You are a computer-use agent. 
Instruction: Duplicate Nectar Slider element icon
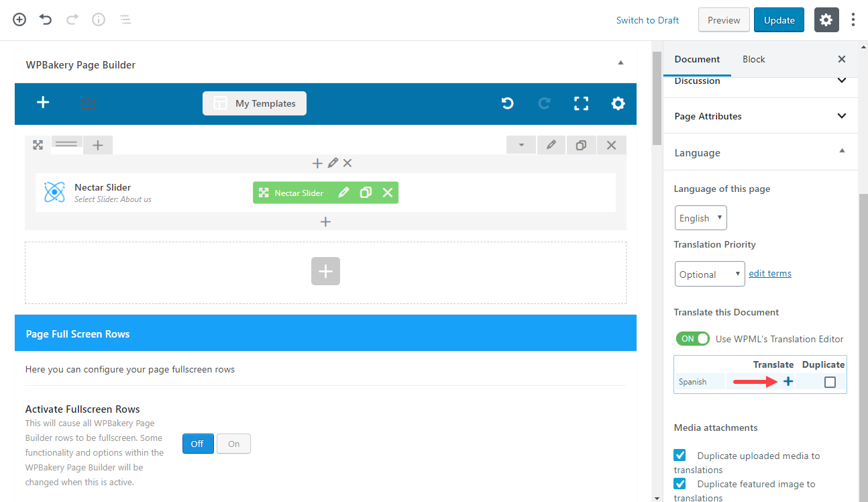pyautogui.click(x=366, y=193)
